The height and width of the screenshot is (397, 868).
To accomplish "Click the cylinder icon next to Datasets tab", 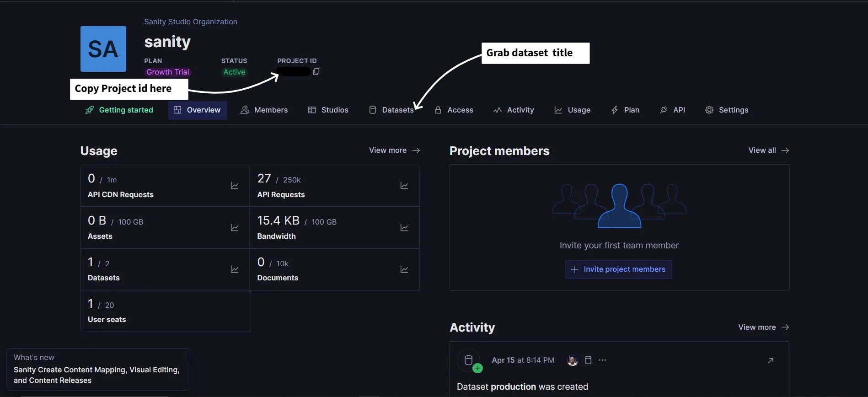I will [373, 110].
